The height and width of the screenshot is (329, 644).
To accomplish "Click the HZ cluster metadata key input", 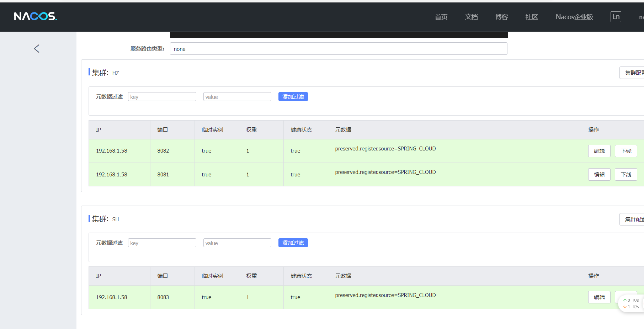I will tap(162, 97).
